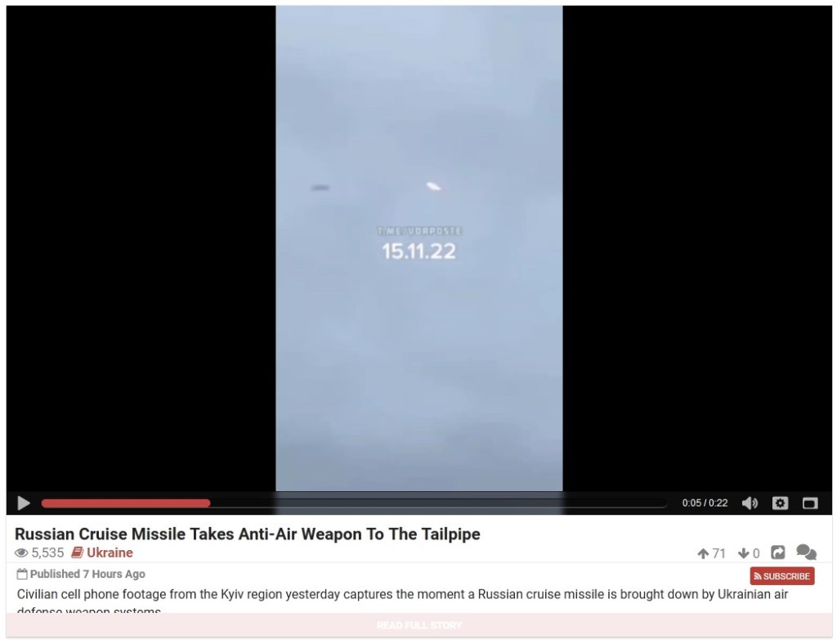Open comments speech bubbles icon
Viewport: 837px width, 644px height.
[x=806, y=552]
